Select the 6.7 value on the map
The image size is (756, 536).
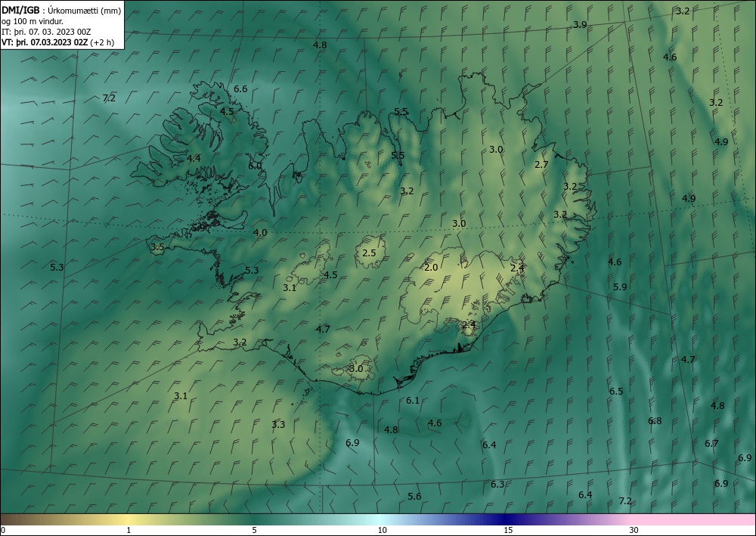[x=711, y=444]
